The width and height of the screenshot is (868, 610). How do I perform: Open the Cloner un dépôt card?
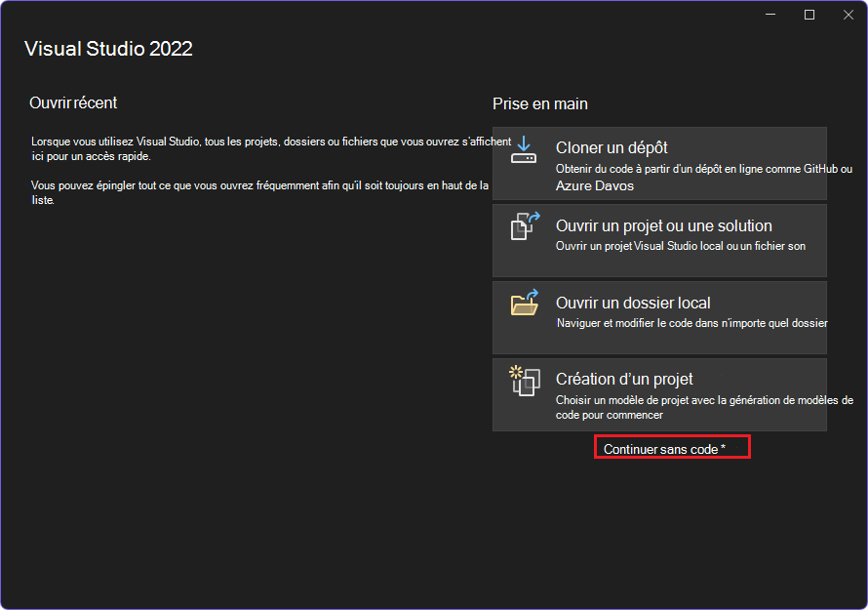[659, 163]
